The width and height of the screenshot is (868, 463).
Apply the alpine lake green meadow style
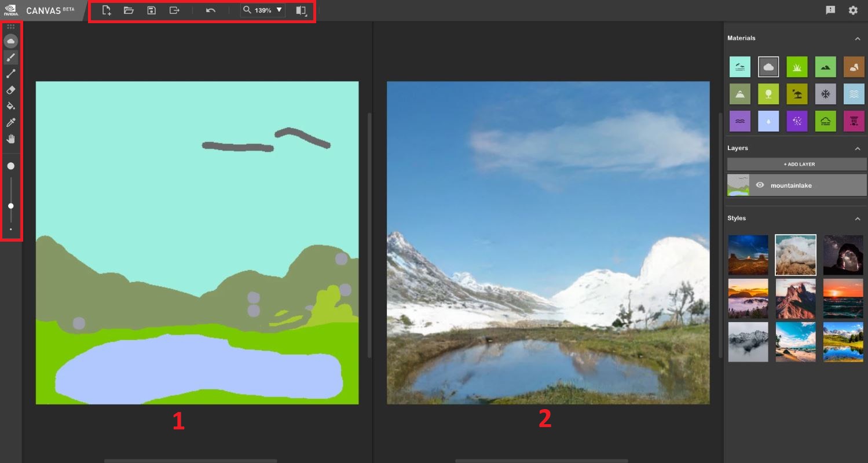[x=843, y=342]
